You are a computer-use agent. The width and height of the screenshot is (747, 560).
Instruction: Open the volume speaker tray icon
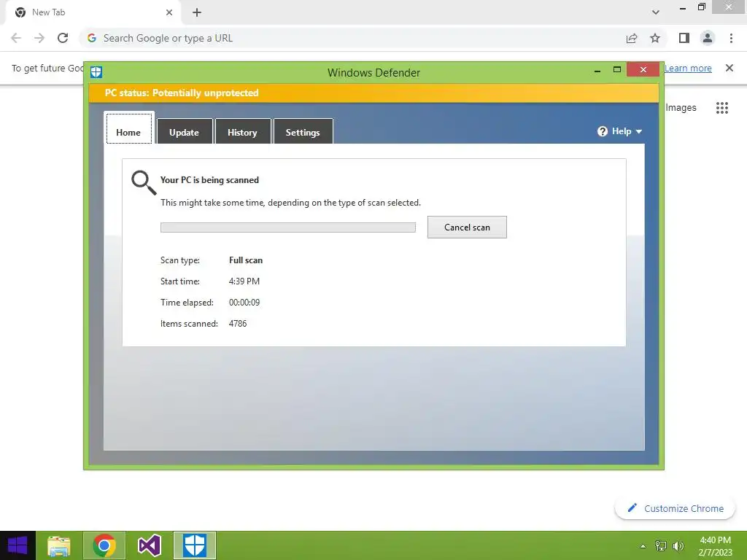pos(678,546)
